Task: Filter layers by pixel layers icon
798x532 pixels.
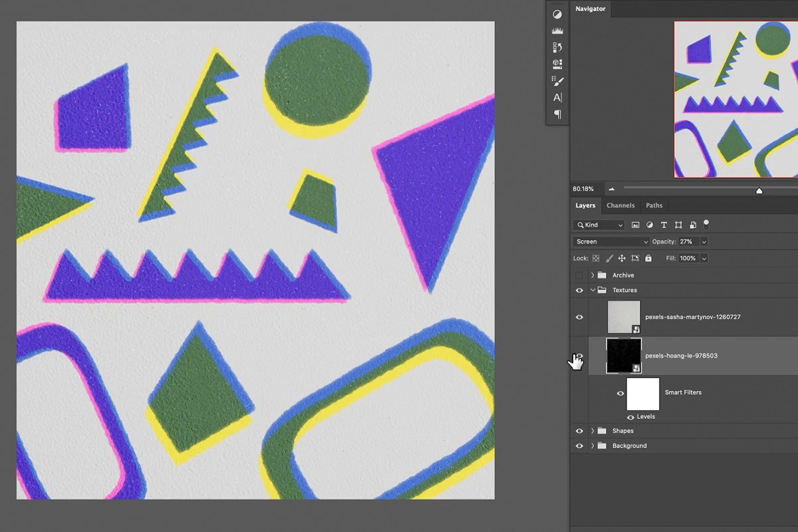Action: pyautogui.click(x=635, y=225)
